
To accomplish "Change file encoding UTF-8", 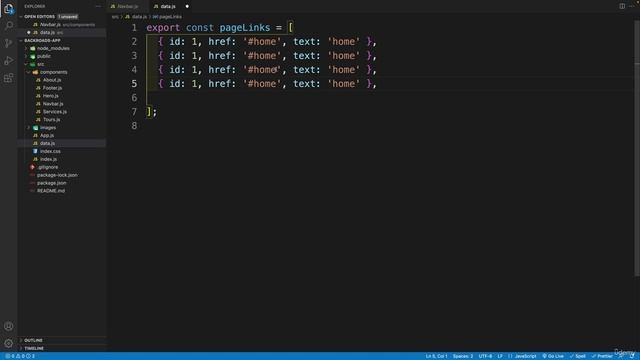I will tap(485, 356).
